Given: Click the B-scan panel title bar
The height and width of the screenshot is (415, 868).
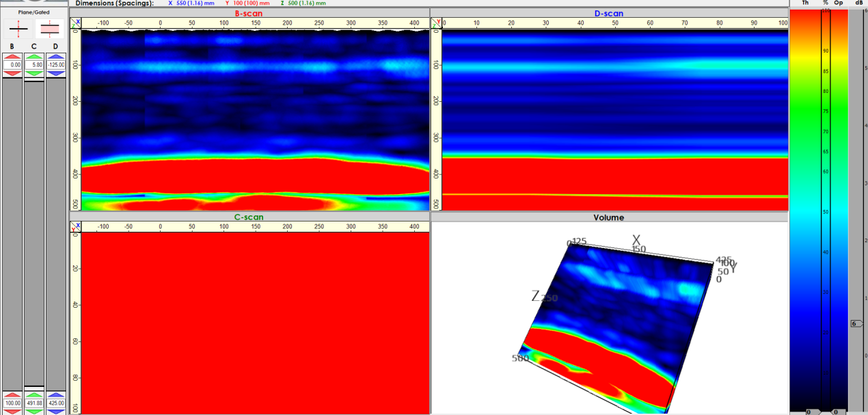Looking at the screenshot, I should [249, 13].
